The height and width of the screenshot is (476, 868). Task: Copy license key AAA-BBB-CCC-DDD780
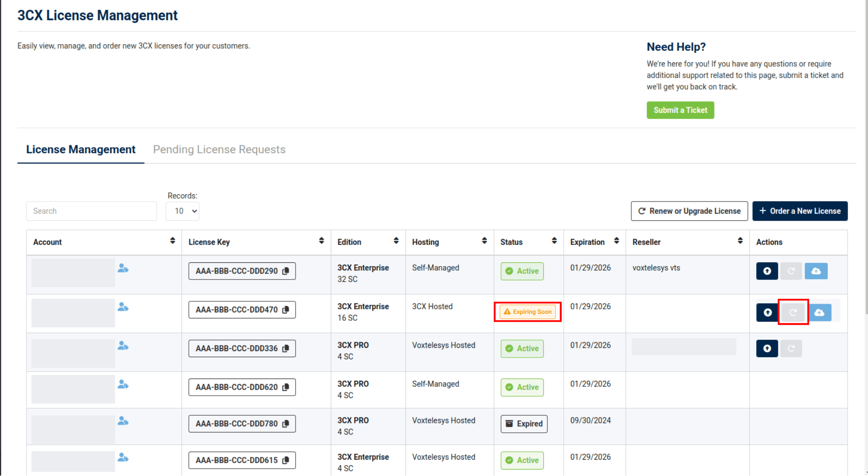point(286,424)
